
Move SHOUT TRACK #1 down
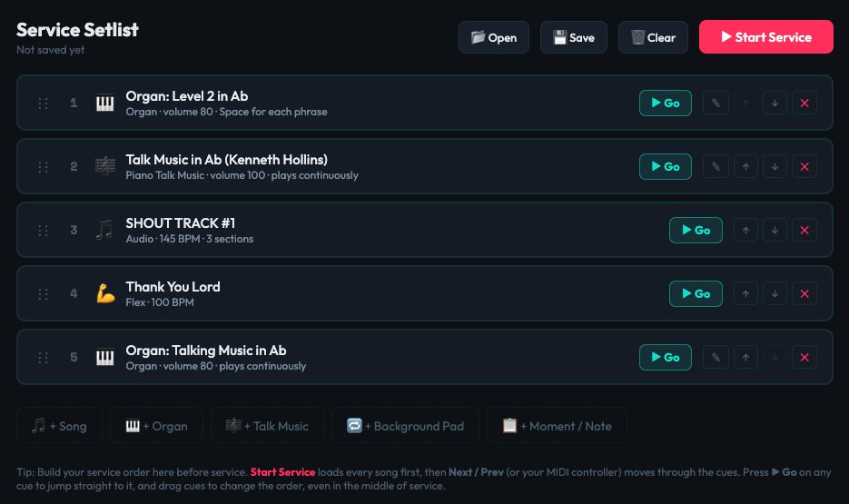coord(775,230)
